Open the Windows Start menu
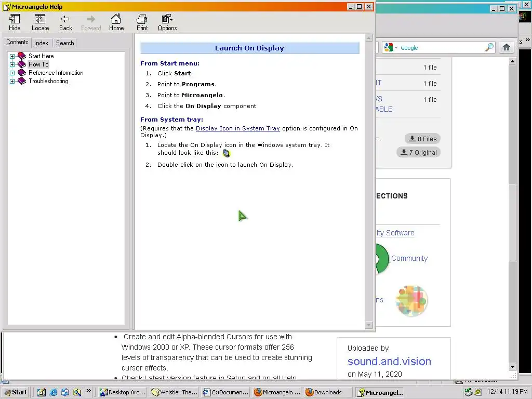The image size is (532, 399). coord(15,392)
